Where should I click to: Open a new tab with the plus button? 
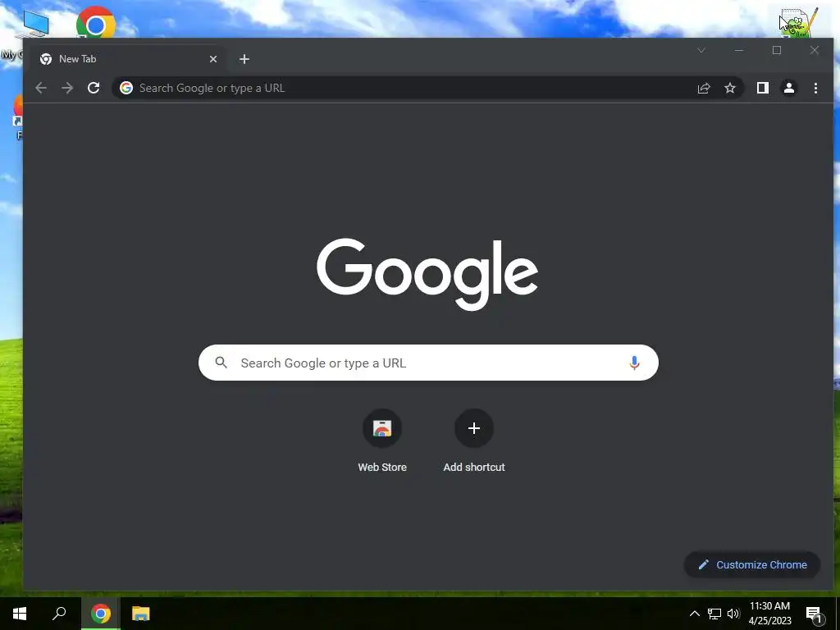pyautogui.click(x=244, y=59)
